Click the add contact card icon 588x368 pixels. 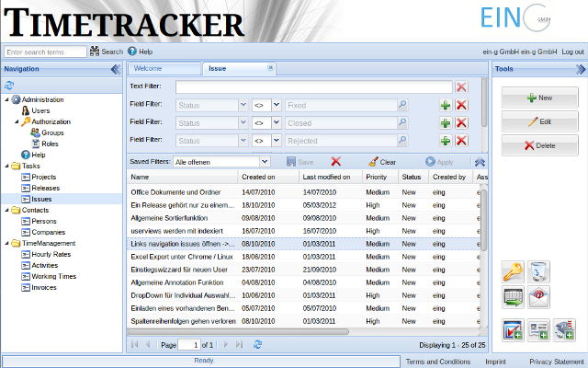(x=538, y=331)
